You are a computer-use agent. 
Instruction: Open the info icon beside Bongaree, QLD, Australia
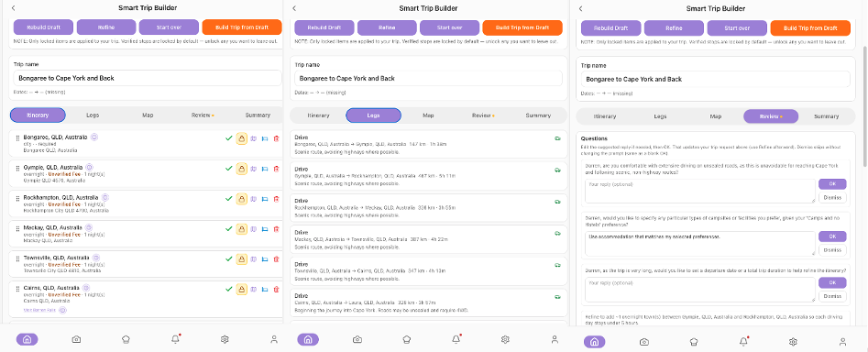point(94,137)
